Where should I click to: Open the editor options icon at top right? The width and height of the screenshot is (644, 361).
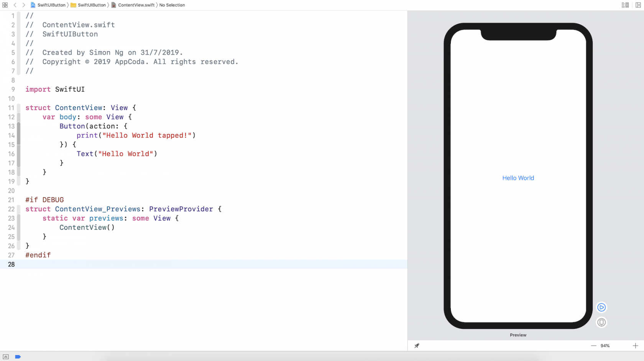point(624,5)
